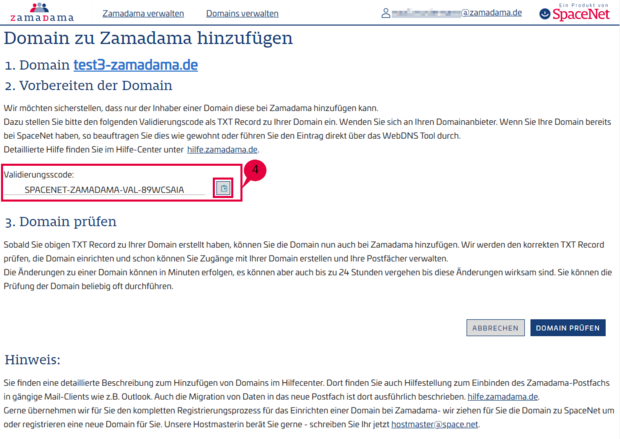Click the "3. Domain prüfen" heading
This screenshot has width=620, height=439.
pos(60,222)
